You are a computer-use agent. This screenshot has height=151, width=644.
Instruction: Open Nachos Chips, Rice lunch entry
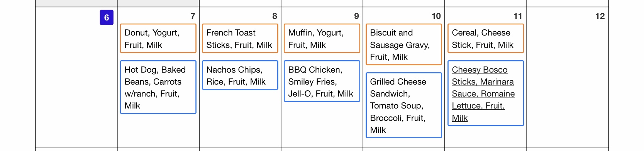coord(240,75)
